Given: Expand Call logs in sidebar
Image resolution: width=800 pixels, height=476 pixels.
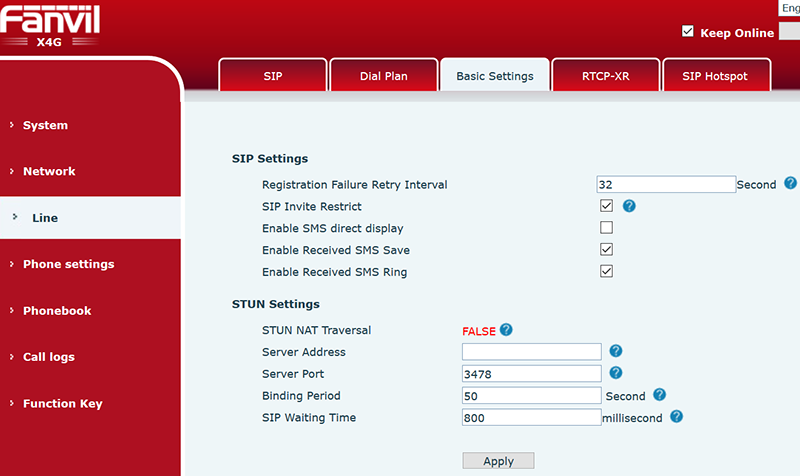Looking at the screenshot, I should [x=48, y=357].
